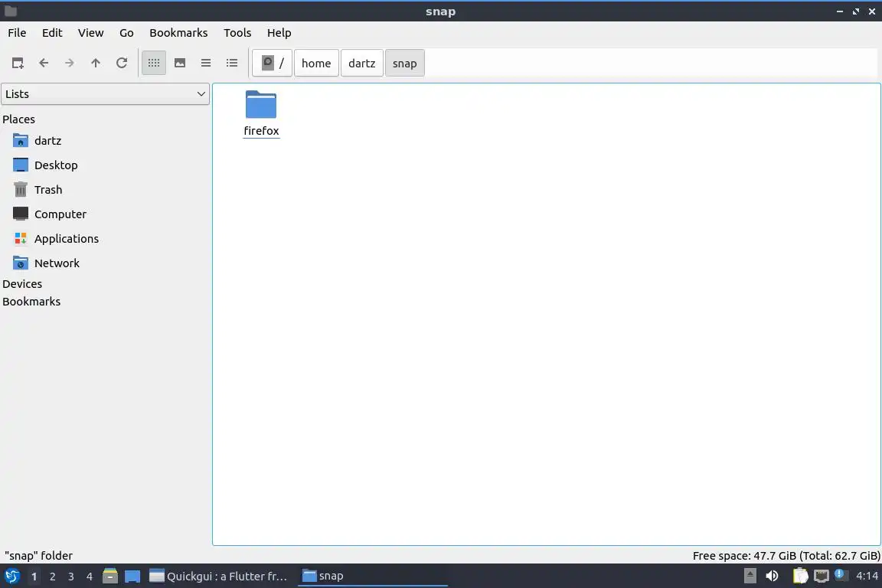Open a new tab with toolbar icon
Image resolution: width=882 pixels, height=588 pixels.
[x=18, y=63]
